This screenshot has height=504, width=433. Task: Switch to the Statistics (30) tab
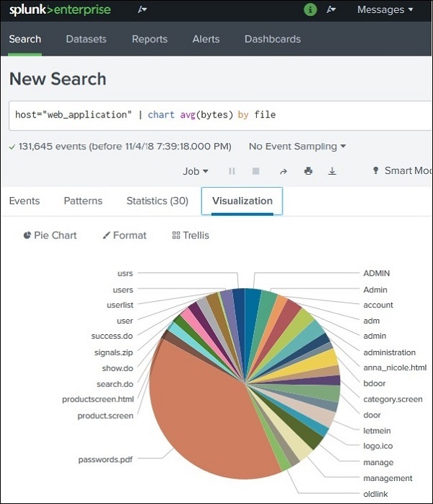click(x=157, y=201)
